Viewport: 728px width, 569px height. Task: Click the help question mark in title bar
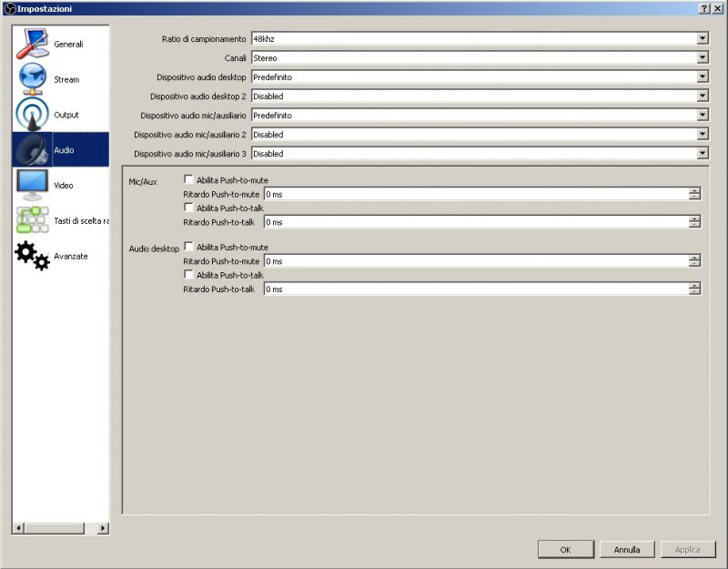click(704, 8)
